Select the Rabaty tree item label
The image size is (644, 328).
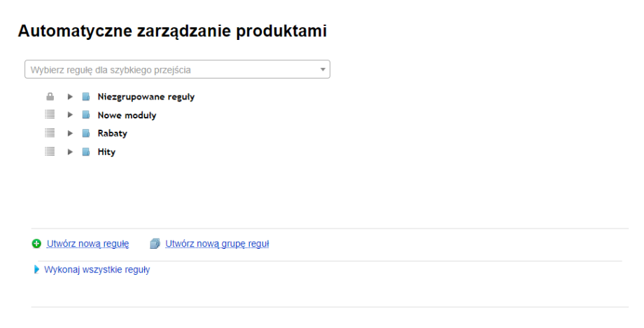112,133
